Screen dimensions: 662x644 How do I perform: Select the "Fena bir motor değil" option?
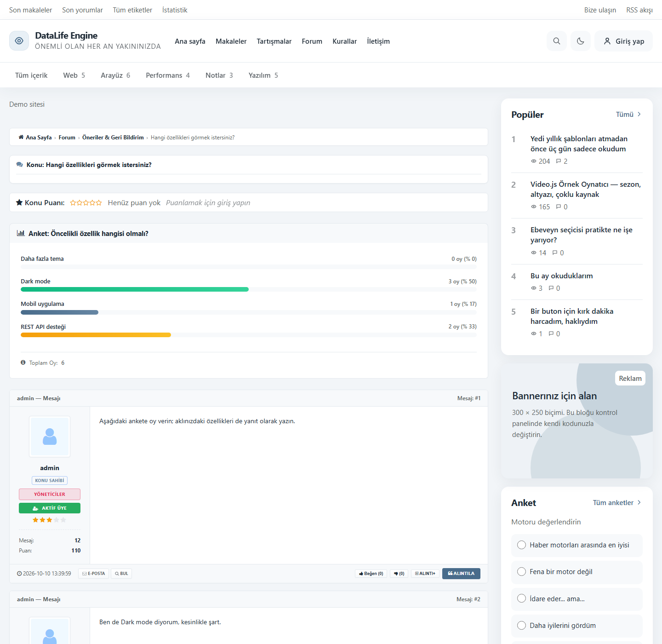pyautogui.click(x=577, y=572)
